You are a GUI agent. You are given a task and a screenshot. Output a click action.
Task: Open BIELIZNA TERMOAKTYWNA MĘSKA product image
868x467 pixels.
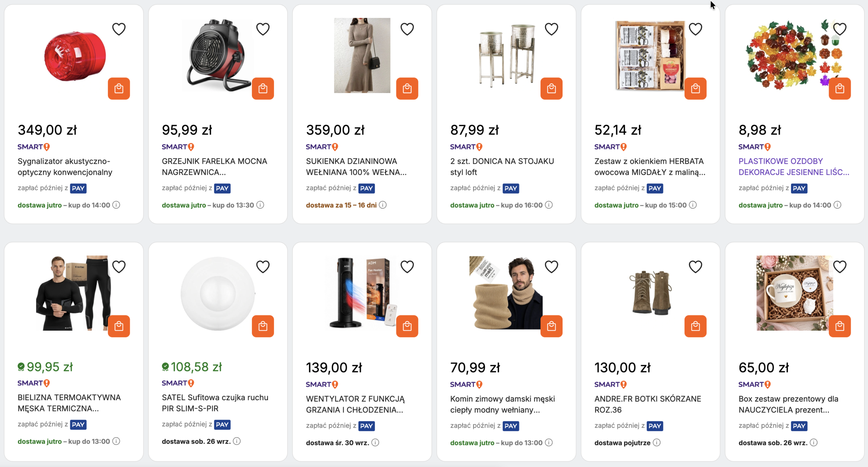coord(74,293)
